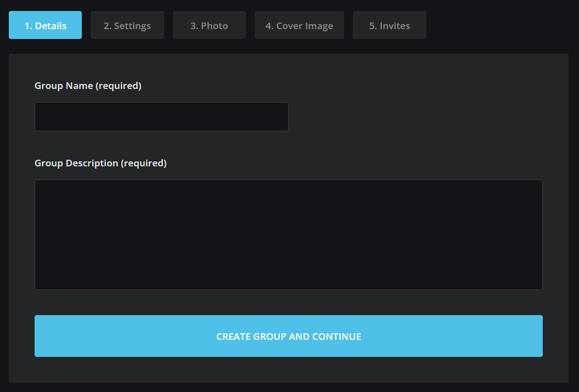The width and height of the screenshot is (579, 392).
Task: Place cursor in the large description box
Action: 288,234
